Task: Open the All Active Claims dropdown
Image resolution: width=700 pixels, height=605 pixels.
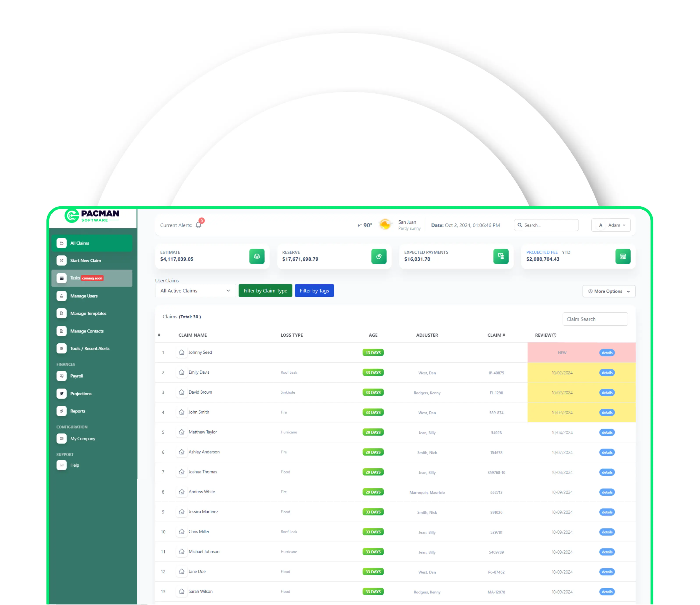Action: point(195,291)
